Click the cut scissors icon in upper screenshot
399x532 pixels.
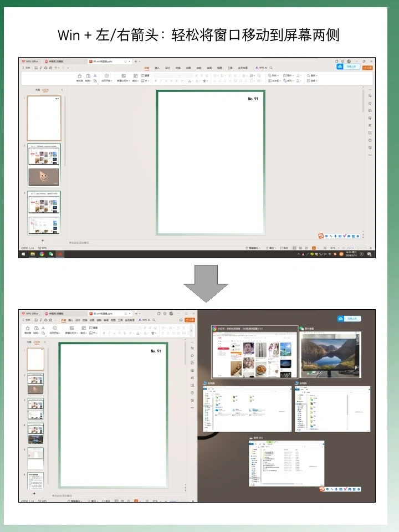click(x=95, y=76)
